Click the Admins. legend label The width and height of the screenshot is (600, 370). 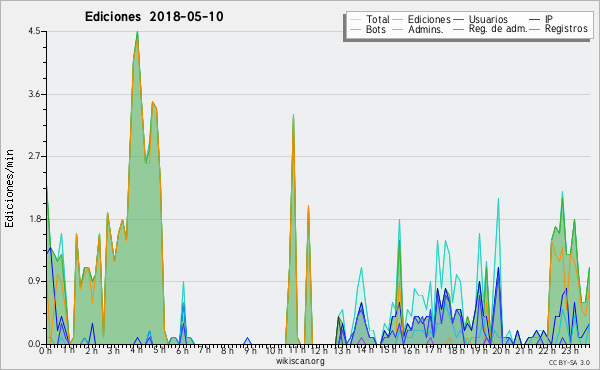426,29
